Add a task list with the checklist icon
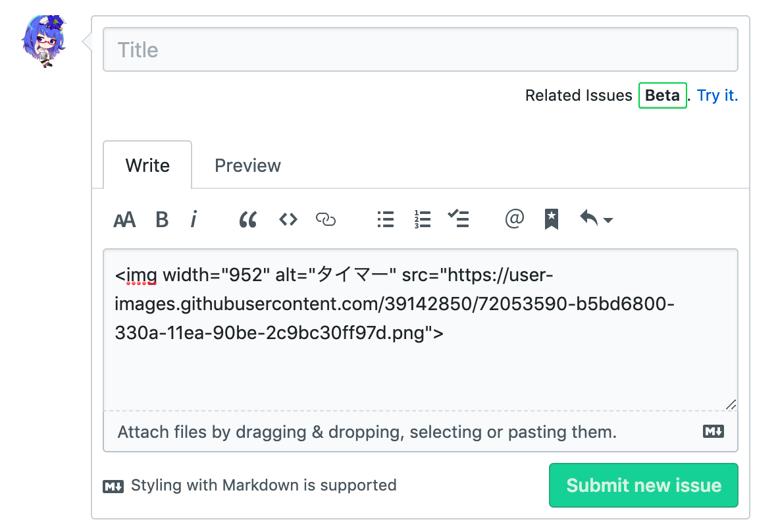 coord(458,219)
